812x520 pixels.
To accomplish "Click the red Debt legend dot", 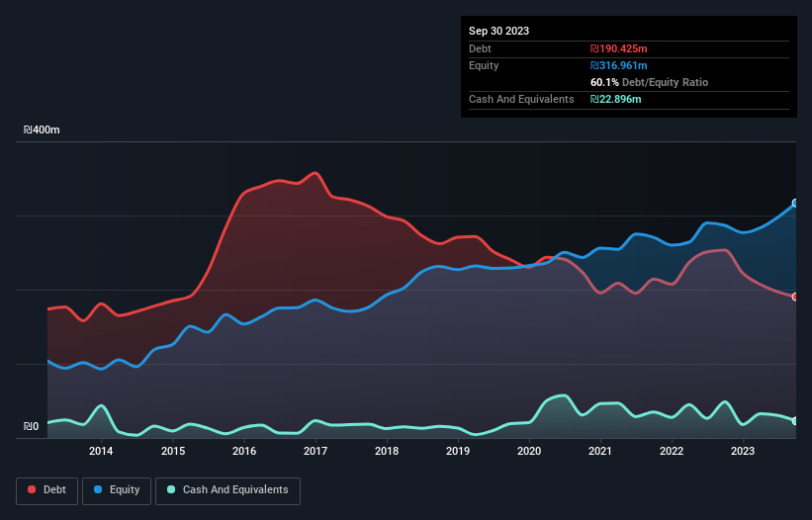I will coord(32,489).
